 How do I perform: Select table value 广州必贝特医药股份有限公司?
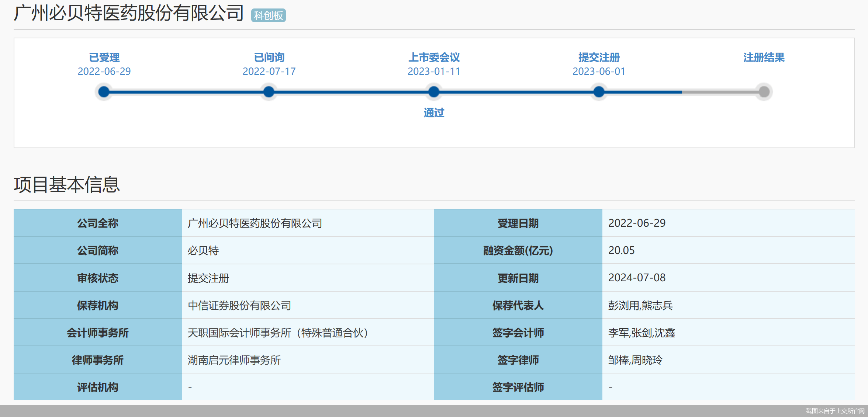255,223
